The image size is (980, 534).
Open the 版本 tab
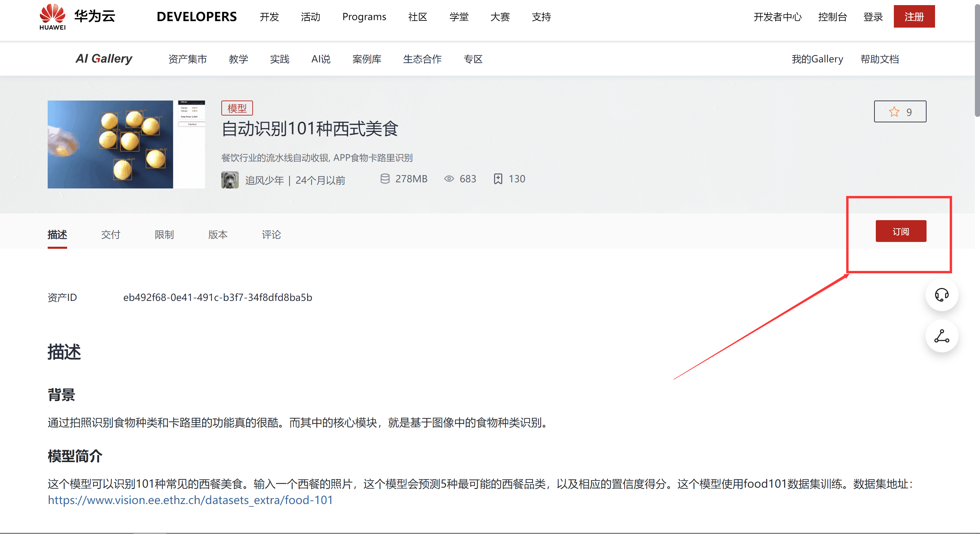tap(218, 234)
